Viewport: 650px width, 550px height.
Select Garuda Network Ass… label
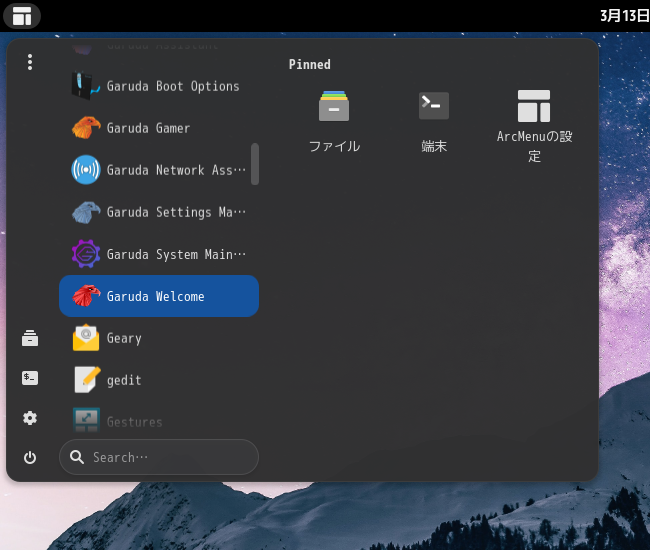coord(176,170)
